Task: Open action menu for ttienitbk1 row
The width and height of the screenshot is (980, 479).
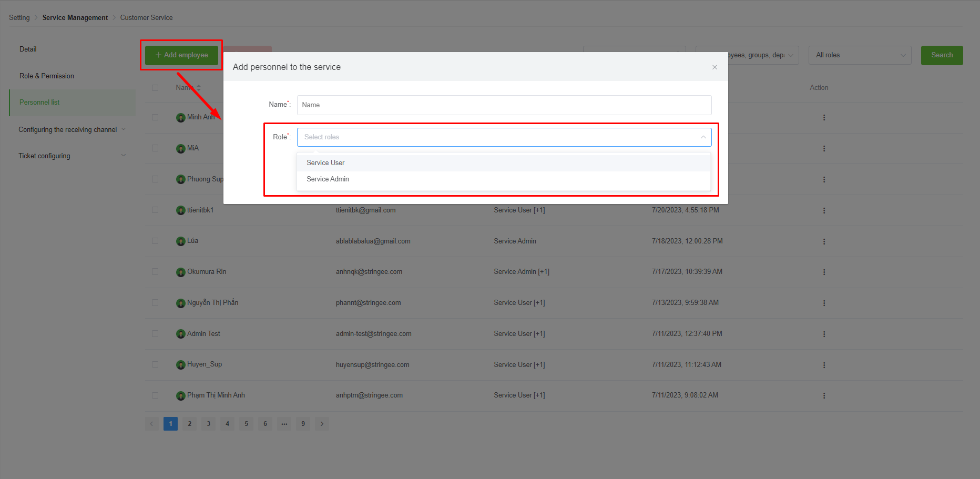Action: click(824, 210)
